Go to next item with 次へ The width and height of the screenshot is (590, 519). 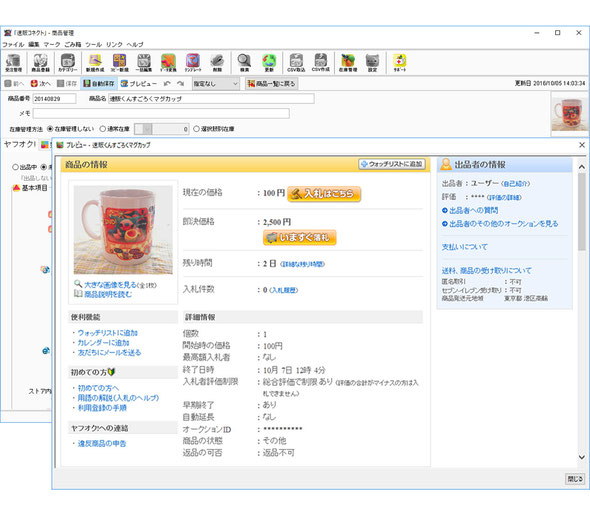(40, 84)
